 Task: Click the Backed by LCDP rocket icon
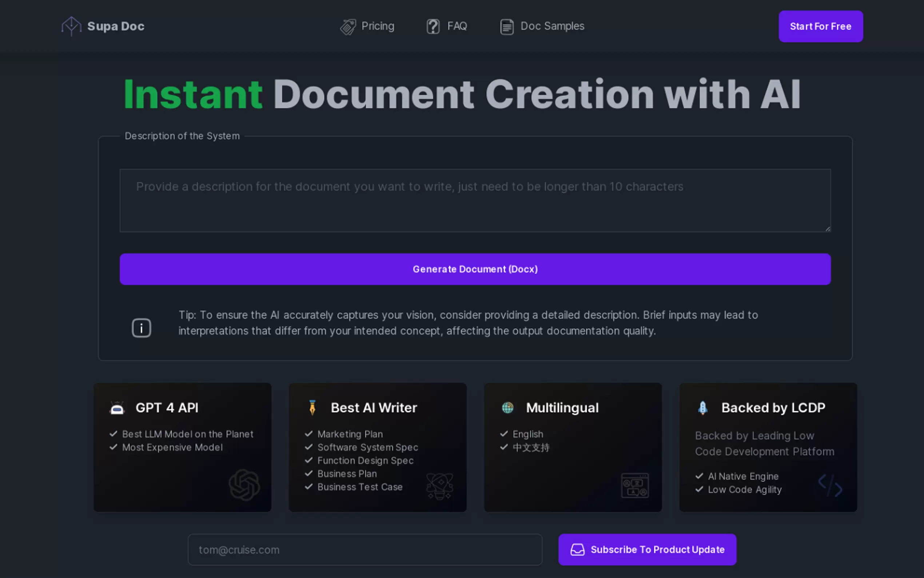point(702,408)
